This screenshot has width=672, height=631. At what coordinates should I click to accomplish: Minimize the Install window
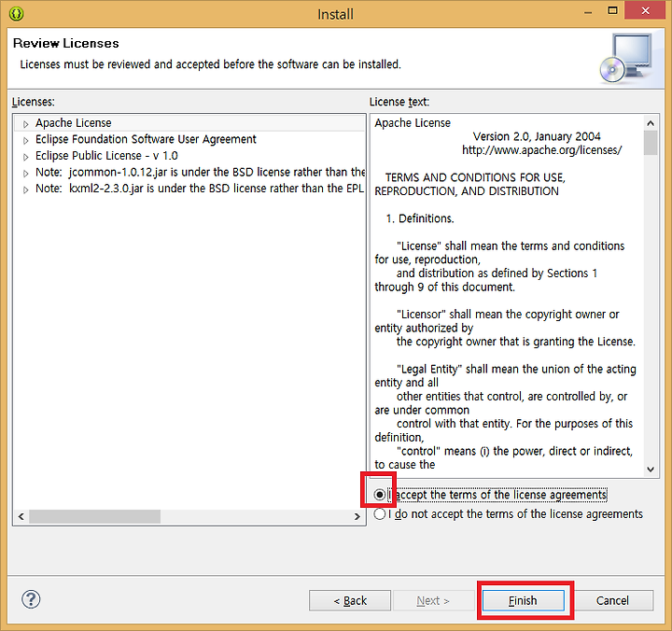[x=588, y=11]
